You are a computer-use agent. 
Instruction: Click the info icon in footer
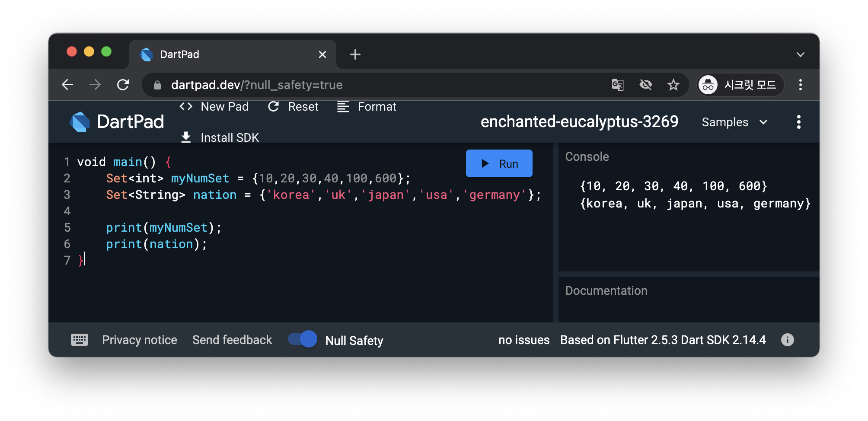click(788, 340)
